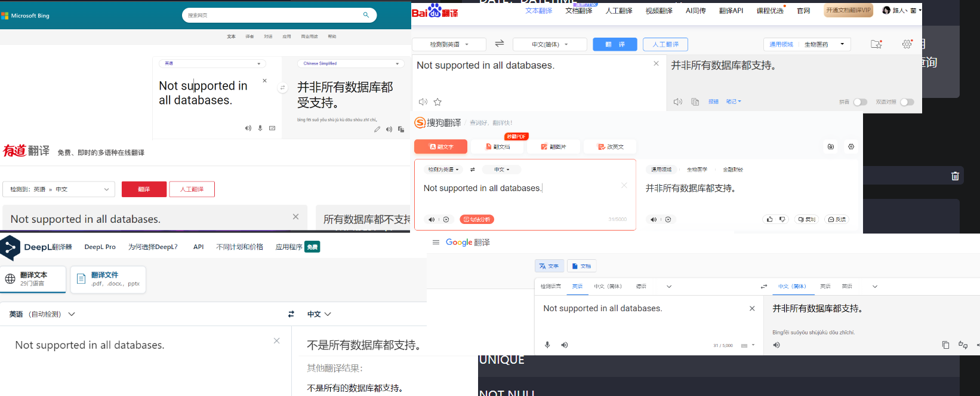Switch to Baidu 视频翻译 tab
This screenshot has width=980, height=396.
click(659, 11)
